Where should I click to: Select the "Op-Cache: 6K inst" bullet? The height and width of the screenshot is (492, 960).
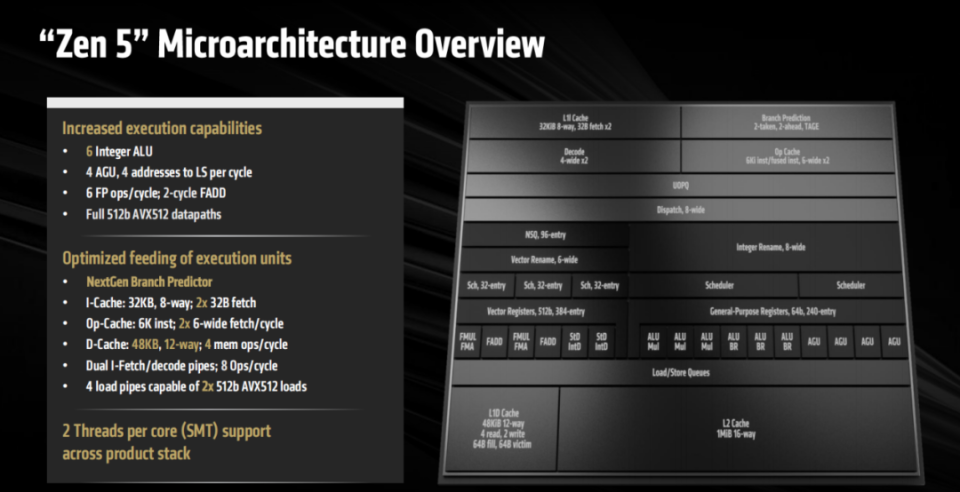pos(184,323)
